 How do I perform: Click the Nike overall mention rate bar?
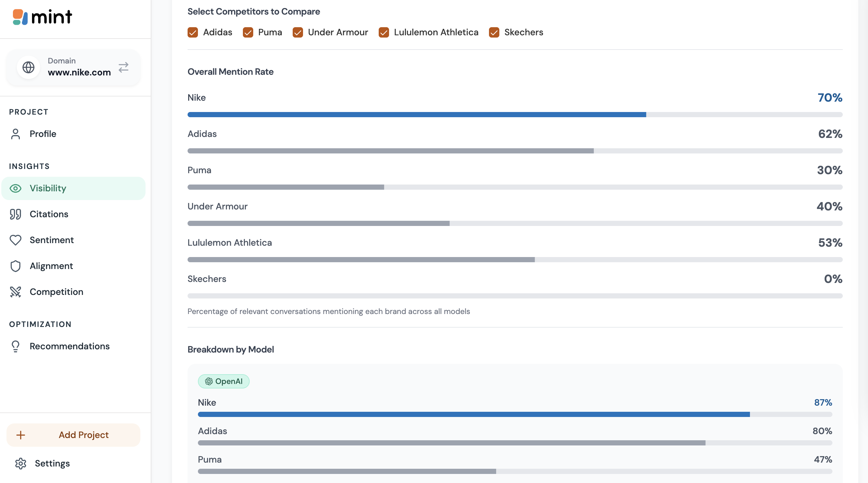pyautogui.click(x=515, y=115)
